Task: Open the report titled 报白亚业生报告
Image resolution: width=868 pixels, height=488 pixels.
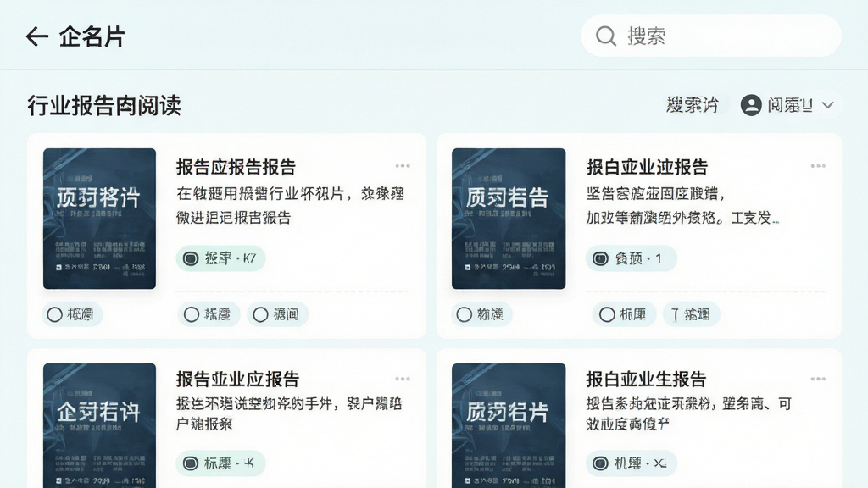Action: pyautogui.click(x=647, y=380)
